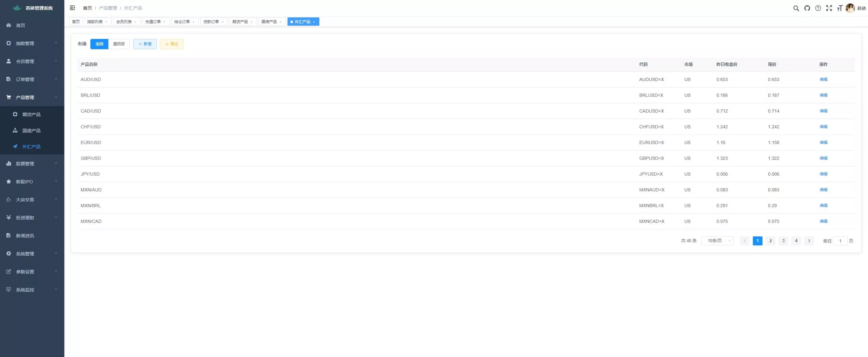Close the 国债产品 tab with its x
The width and height of the screenshot is (868, 357).
[x=280, y=22]
